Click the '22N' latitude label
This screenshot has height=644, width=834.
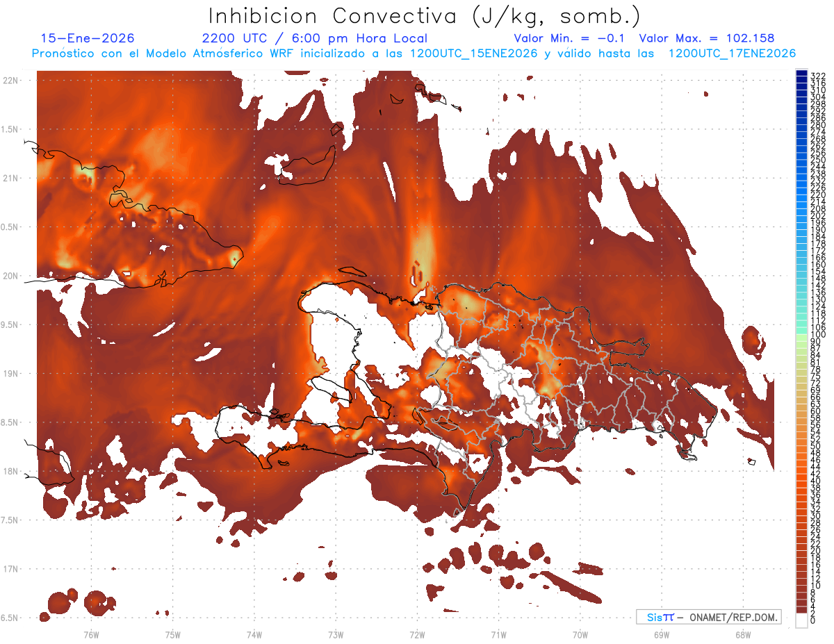tap(11, 81)
